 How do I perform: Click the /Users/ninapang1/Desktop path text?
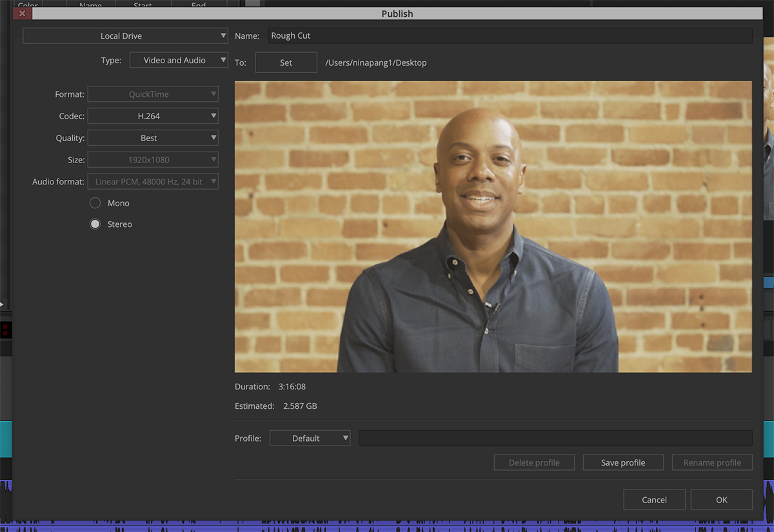[x=374, y=62]
